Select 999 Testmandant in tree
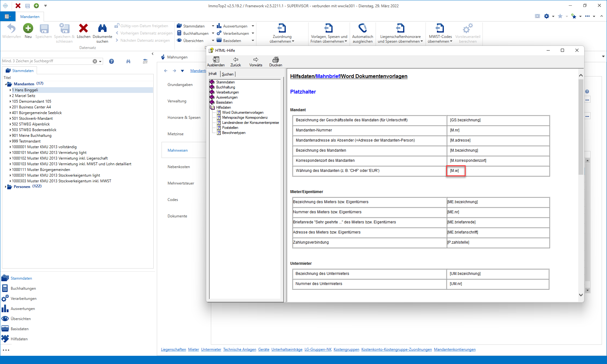The image size is (607, 364). [26, 141]
